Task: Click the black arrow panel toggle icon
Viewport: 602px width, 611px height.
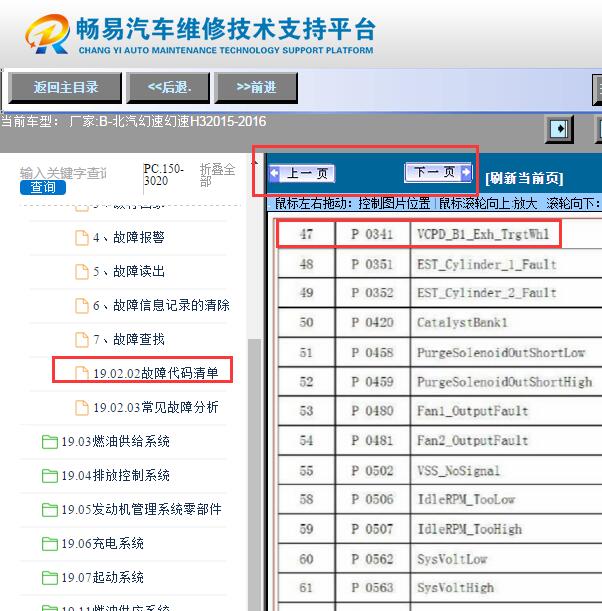Action: (559, 129)
